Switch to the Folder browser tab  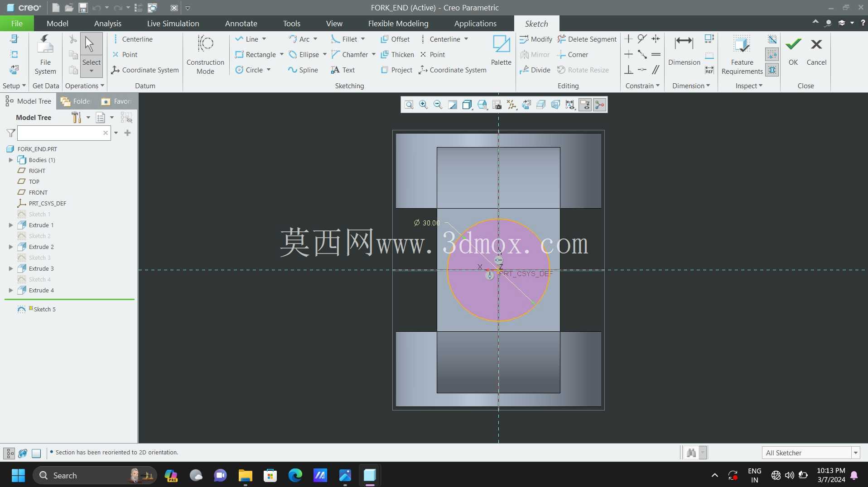77,101
